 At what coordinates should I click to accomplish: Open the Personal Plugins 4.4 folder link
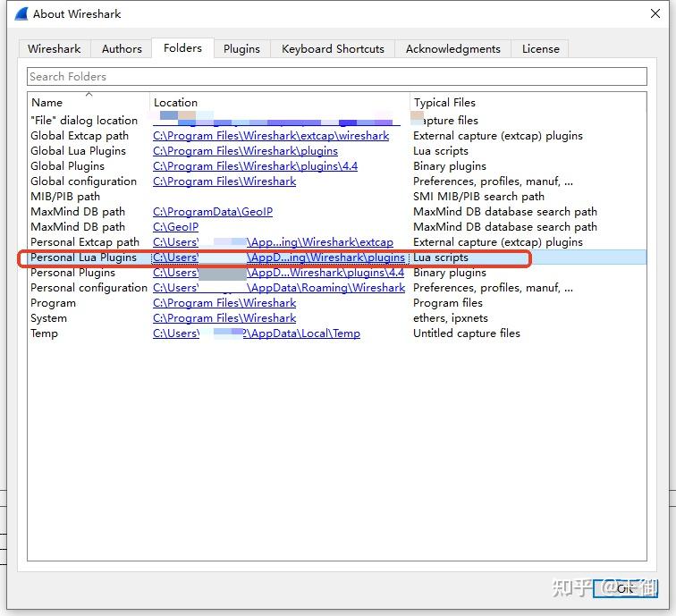point(278,273)
